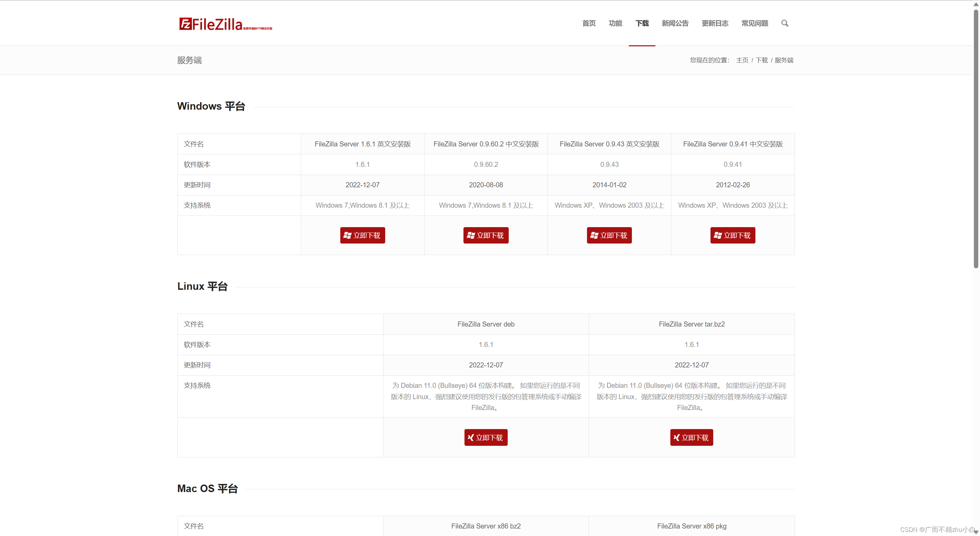Select the 'Linux 平台' heading
The image size is (980, 536).
202,286
